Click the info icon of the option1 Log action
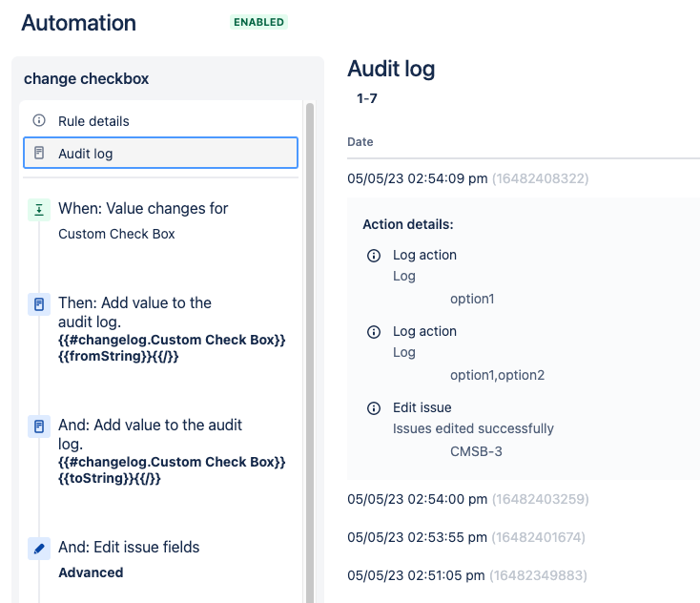 click(x=374, y=256)
